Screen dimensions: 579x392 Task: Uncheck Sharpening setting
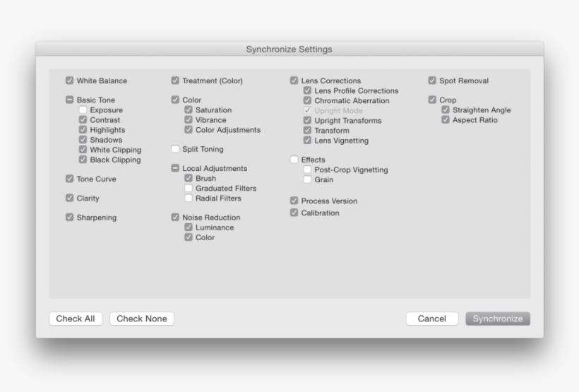(69, 218)
